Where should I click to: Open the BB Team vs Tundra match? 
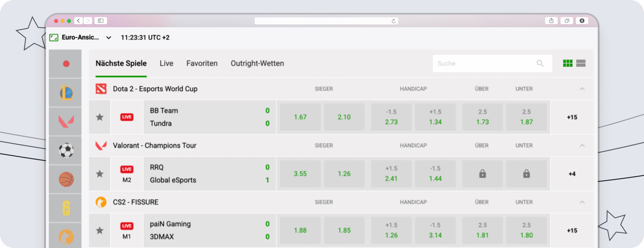tap(210, 117)
